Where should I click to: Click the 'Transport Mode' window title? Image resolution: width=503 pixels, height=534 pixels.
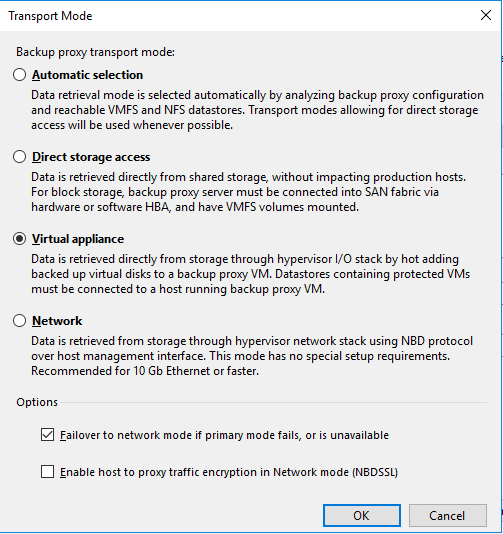tap(50, 16)
